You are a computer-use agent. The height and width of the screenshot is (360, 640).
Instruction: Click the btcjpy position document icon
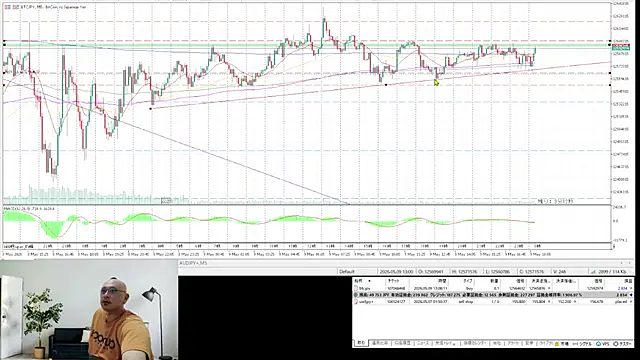coord(356,288)
